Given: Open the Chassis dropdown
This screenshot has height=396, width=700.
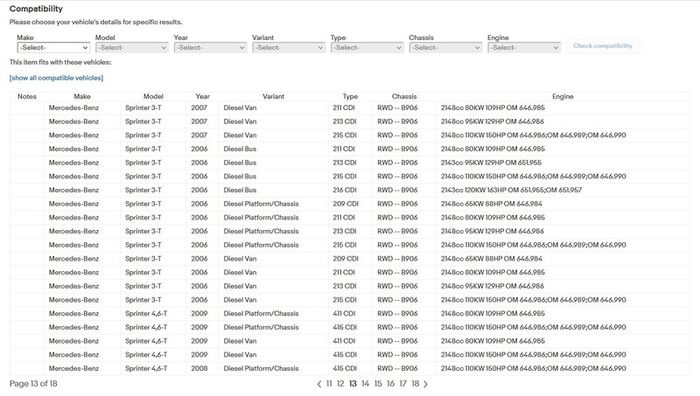Looking at the screenshot, I should (445, 47).
